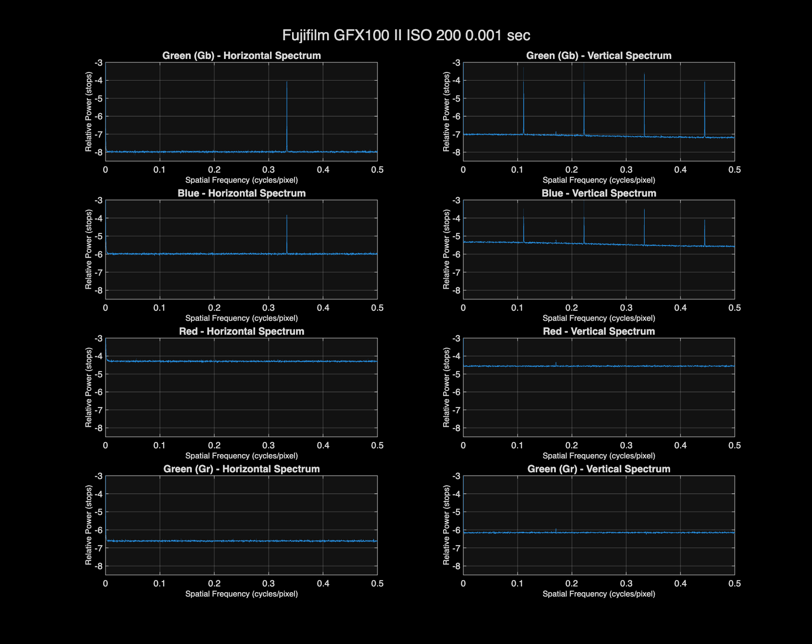Click x-axis label under Green (Gr) Vertical plot

coord(599,594)
